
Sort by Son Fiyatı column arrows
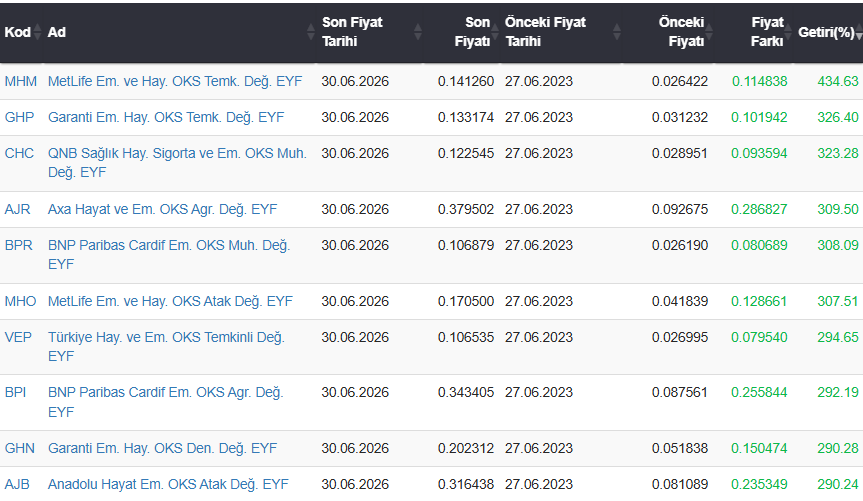[x=495, y=32]
